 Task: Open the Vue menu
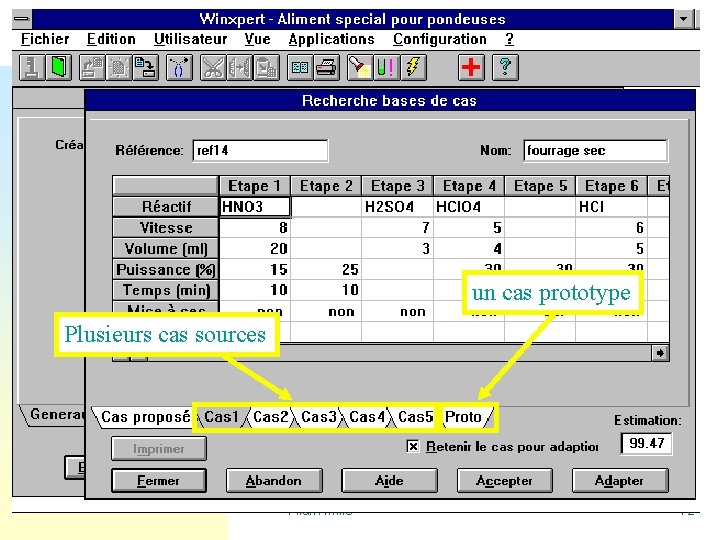click(257, 39)
